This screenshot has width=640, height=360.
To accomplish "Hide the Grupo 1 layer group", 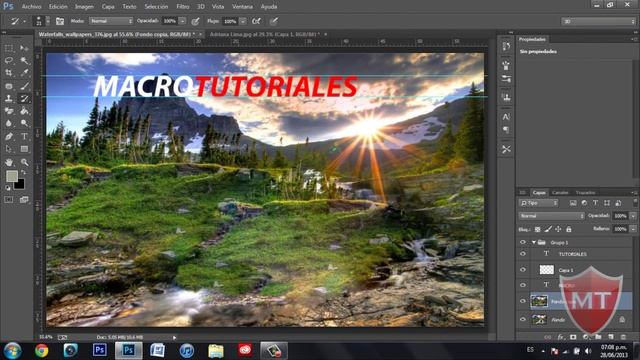I will pos(523,242).
